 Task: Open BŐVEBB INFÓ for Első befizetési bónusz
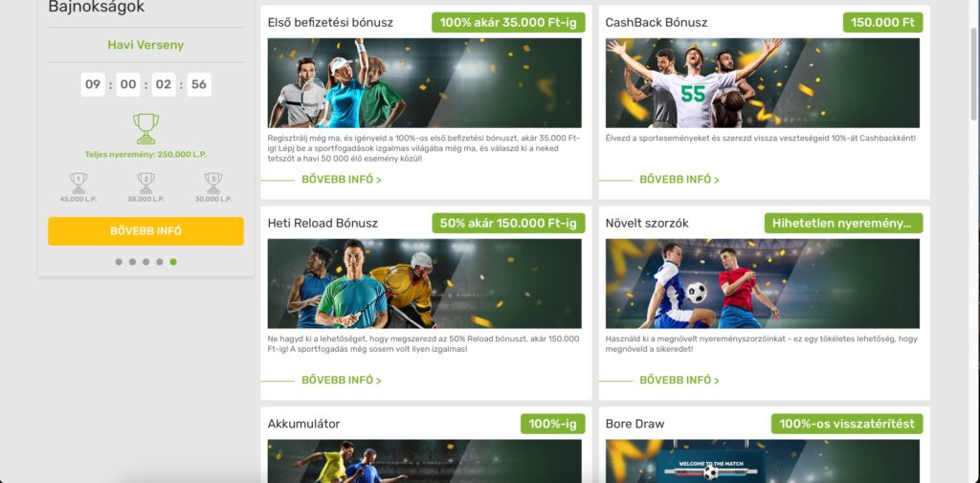coord(342,179)
